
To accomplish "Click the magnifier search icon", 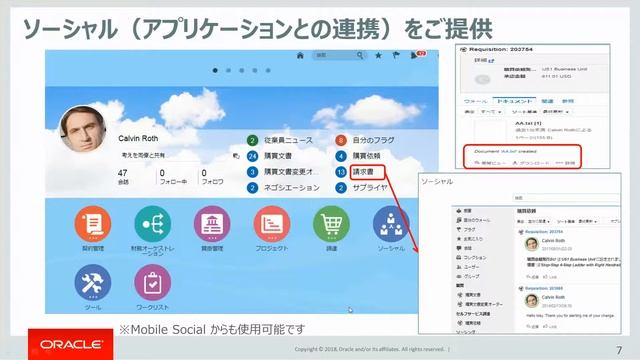I will coord(360,55).
